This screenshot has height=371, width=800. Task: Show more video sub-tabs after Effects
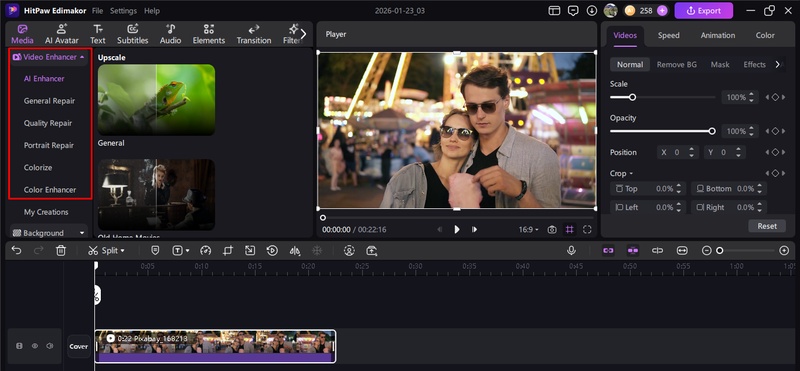click(x=778, y=64)
